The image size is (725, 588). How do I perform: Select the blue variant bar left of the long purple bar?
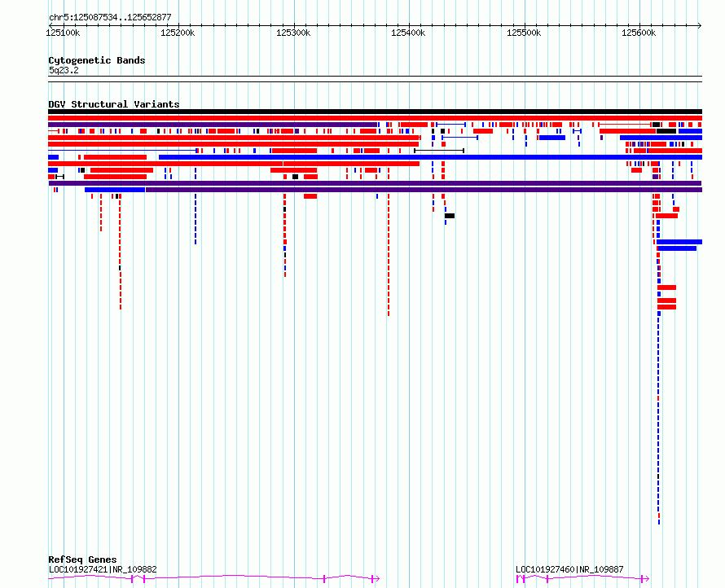pos(115,190)
